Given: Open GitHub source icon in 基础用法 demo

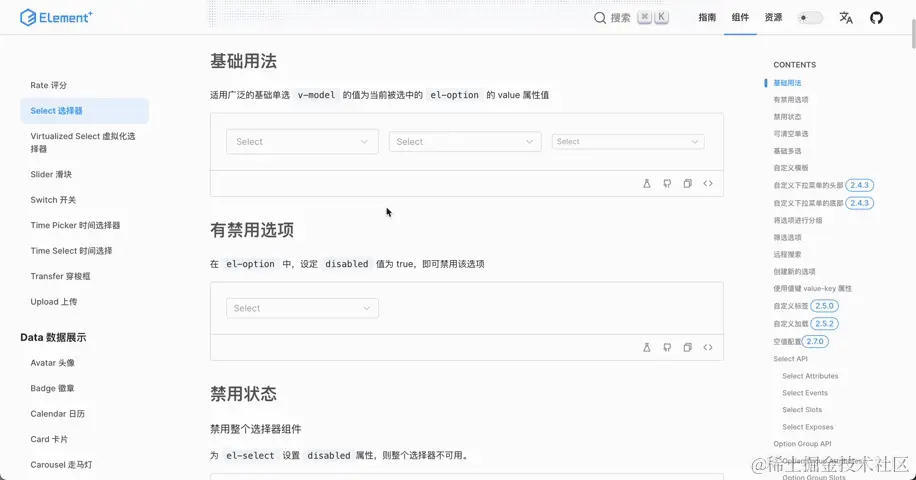Looking at the screenshot, I should 667,183.
